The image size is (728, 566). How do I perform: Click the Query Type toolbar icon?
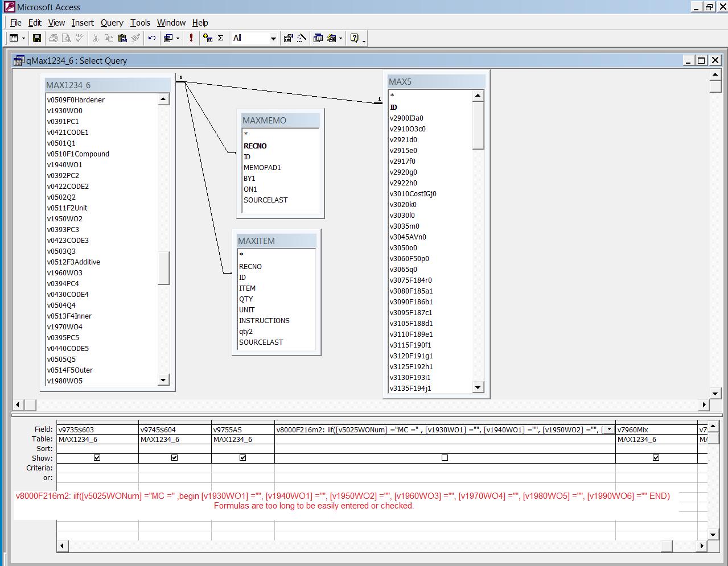coord(168,38)
